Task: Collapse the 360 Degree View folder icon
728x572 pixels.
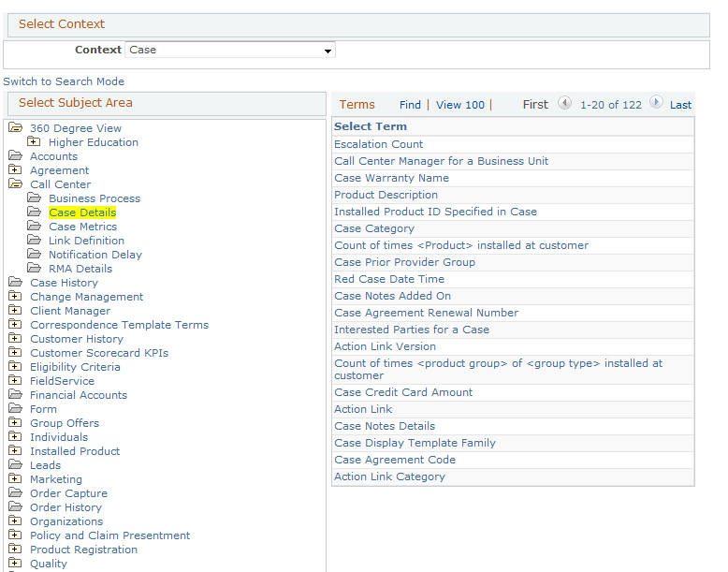Action: [15, 127]
